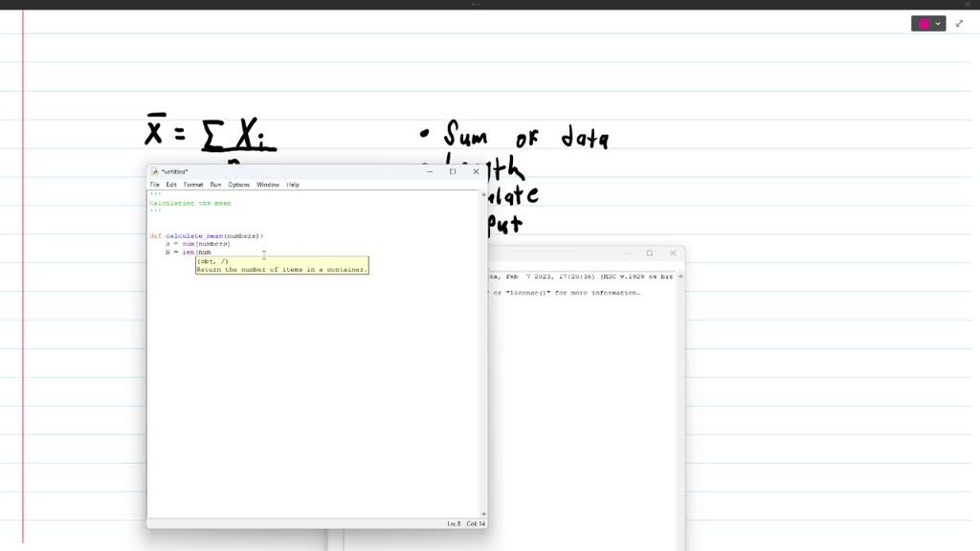Screen dimensions: 980x551
Task: Click the editor scrollbar up arrow
Action: point(483,194)
